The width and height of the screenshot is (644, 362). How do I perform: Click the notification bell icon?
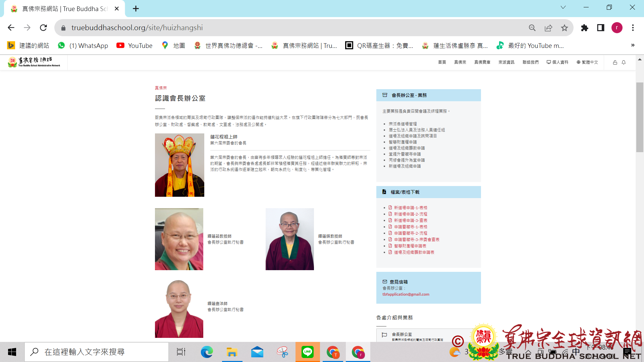pos(624,62)
